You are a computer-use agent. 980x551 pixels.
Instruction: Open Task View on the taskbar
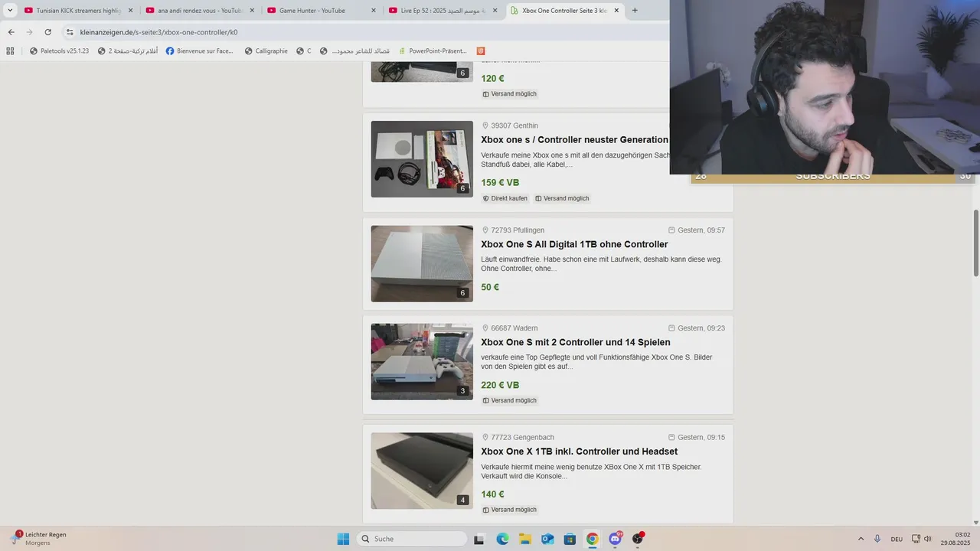point(479,539)
